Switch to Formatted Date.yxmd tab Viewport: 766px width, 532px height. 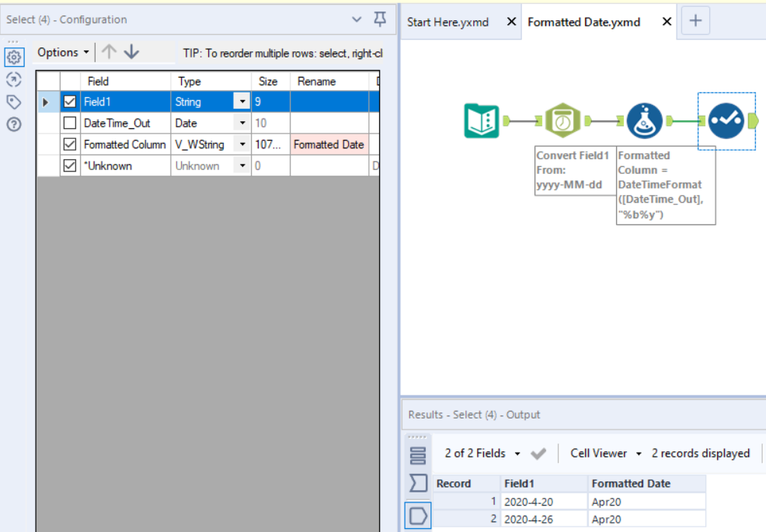click(583, 23)
